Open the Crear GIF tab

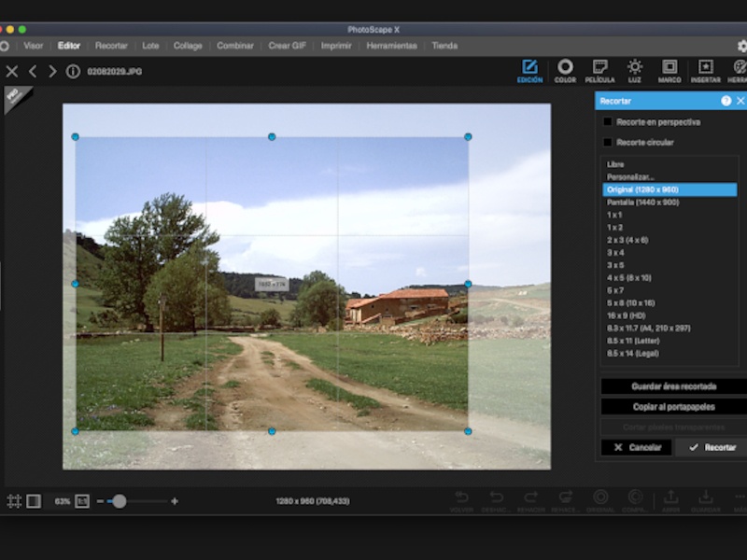coord(287,45)
